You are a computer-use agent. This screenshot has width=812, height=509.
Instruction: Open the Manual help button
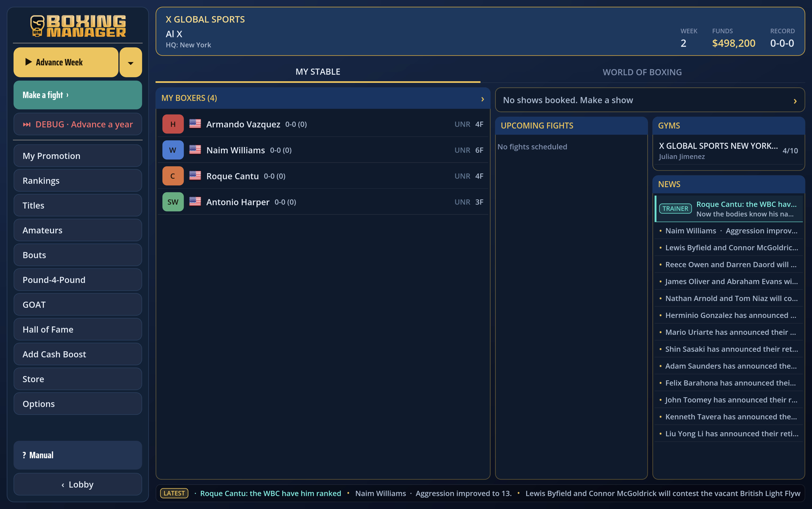[78, 455]
